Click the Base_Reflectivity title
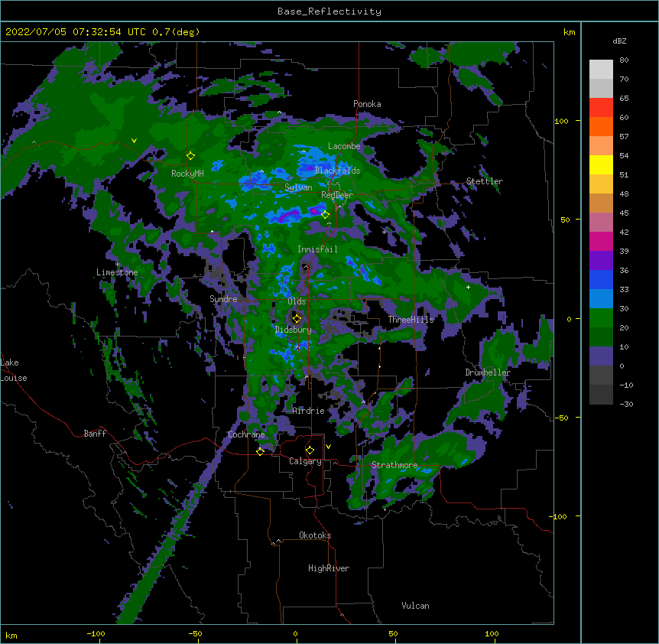The height and width of the screenshot is (644, 659). coord(329,11)
